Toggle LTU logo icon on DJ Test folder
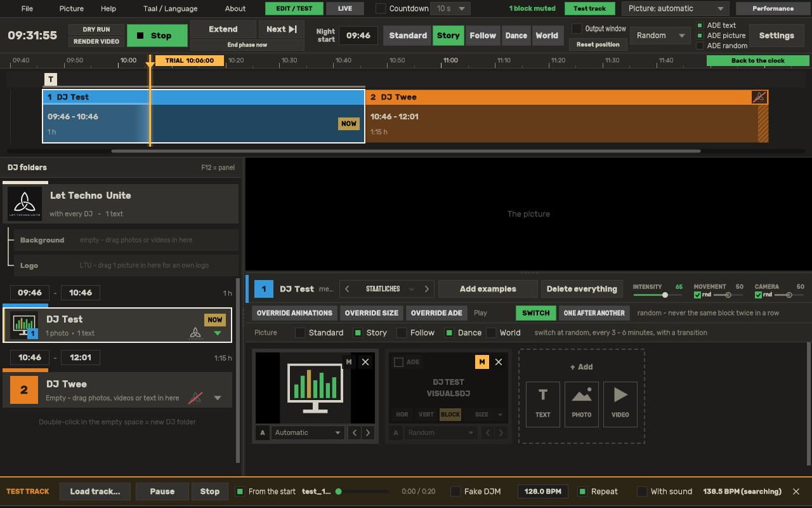 tap(195, 332)
